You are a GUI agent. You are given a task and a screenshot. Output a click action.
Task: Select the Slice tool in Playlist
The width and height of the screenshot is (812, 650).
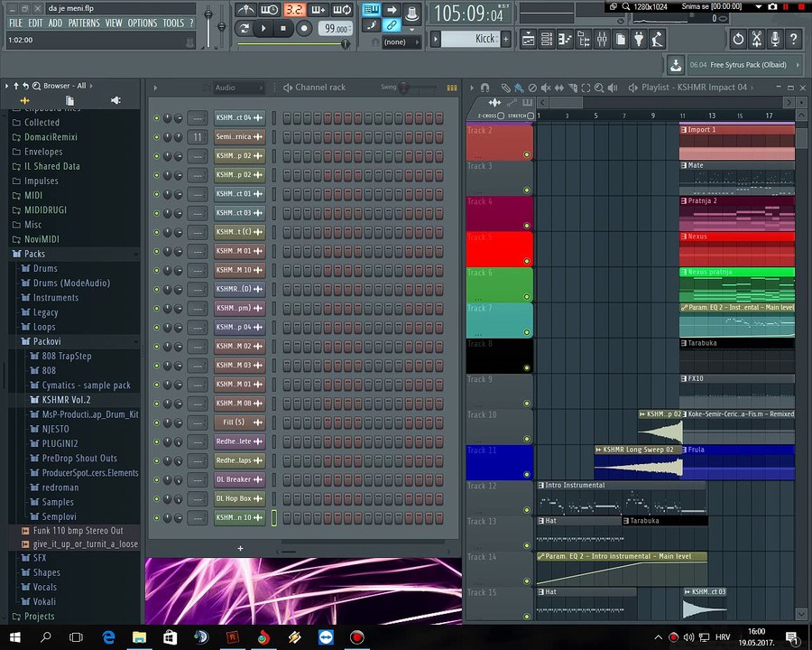tap(573, 88)
